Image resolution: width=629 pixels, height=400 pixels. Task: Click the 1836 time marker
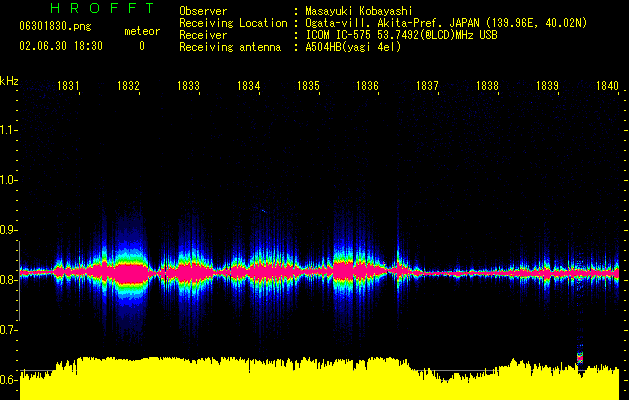point(367,86)
